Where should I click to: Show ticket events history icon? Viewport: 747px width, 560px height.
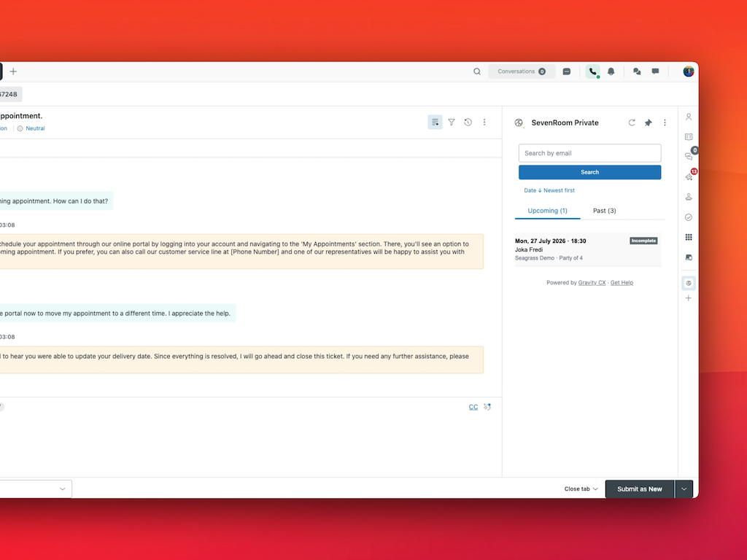(468, 122)
